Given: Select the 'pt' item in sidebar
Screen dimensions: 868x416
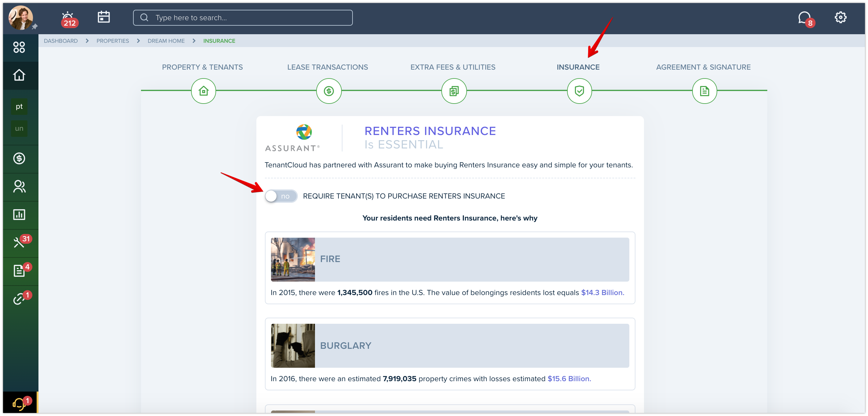Looking at the screenshot, I should click(x=19, y=107).
